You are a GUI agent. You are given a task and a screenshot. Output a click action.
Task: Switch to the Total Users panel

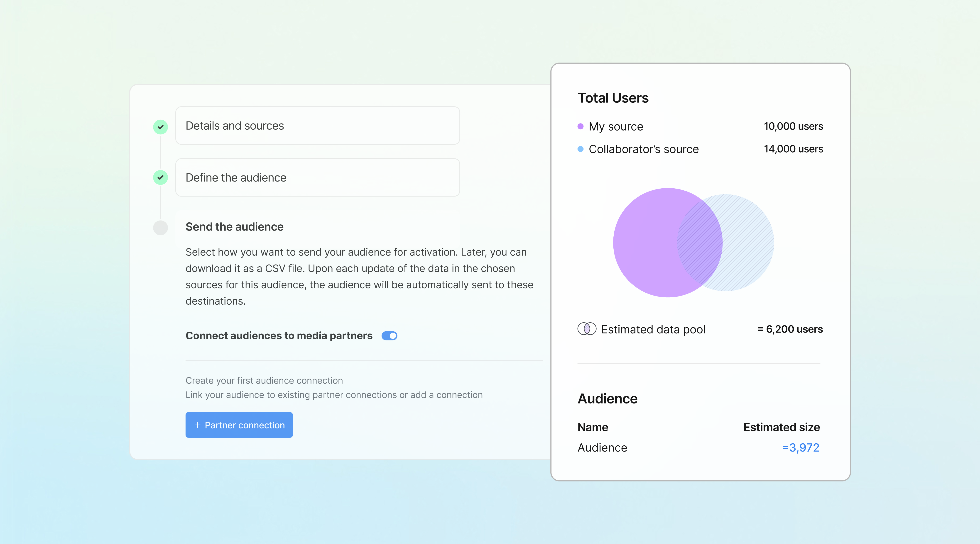pos(613,98)
